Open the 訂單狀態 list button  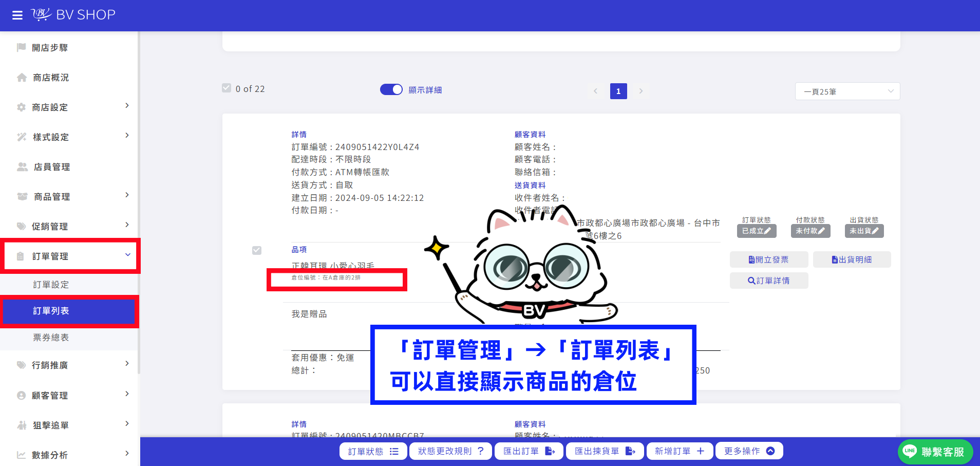click(x=373, y=451)
